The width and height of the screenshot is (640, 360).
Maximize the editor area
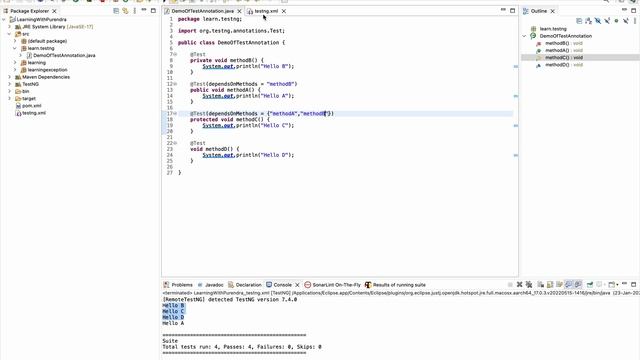pyautogui.click(x=513, y=11)
